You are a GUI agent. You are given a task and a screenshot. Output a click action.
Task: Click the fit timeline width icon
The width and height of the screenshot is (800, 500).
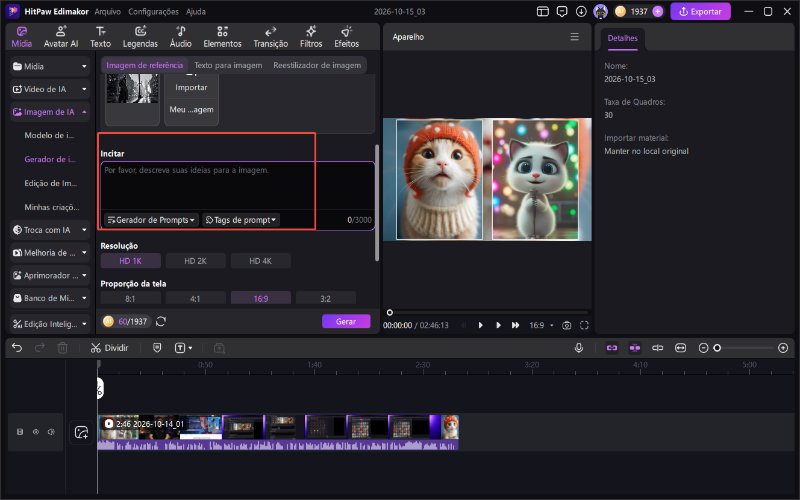point(680,348)
